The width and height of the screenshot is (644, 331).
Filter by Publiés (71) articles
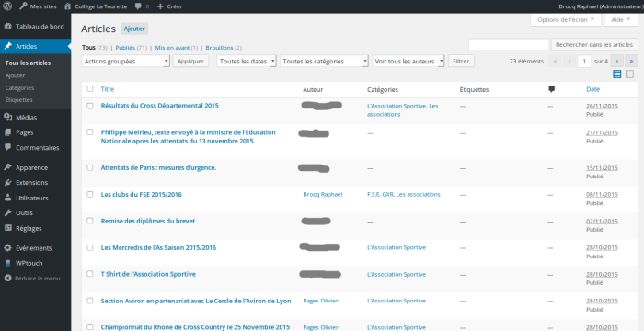tap(131, 48)
